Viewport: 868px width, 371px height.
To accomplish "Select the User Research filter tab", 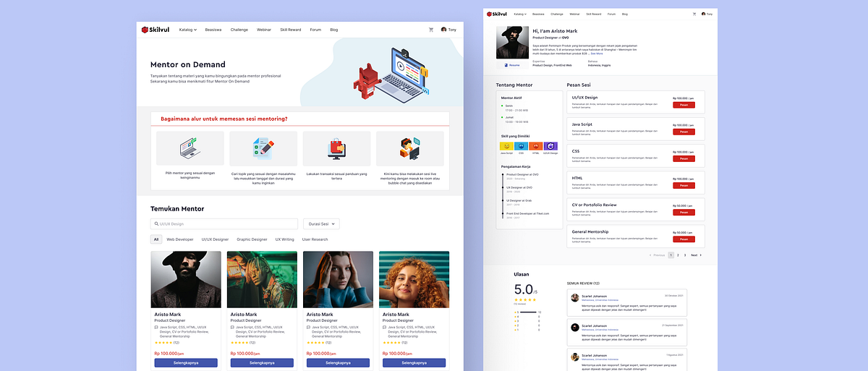I will [315, 239].
